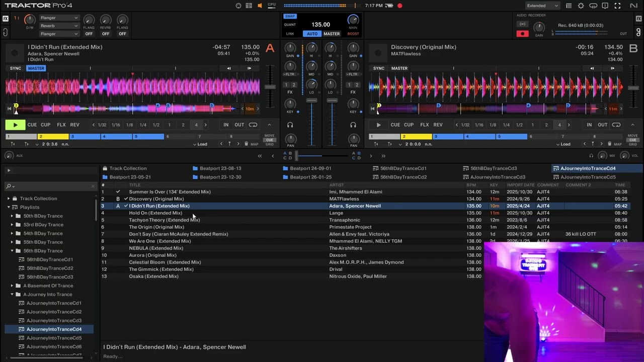The width and height of the screenshot is (644, 362).
Task: Toggle SYNC on Deck A
Action: pos(15,68)
